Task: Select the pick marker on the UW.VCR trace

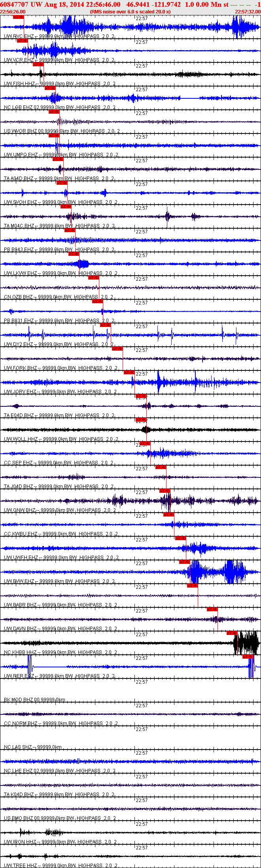Action: click(23, 41)
